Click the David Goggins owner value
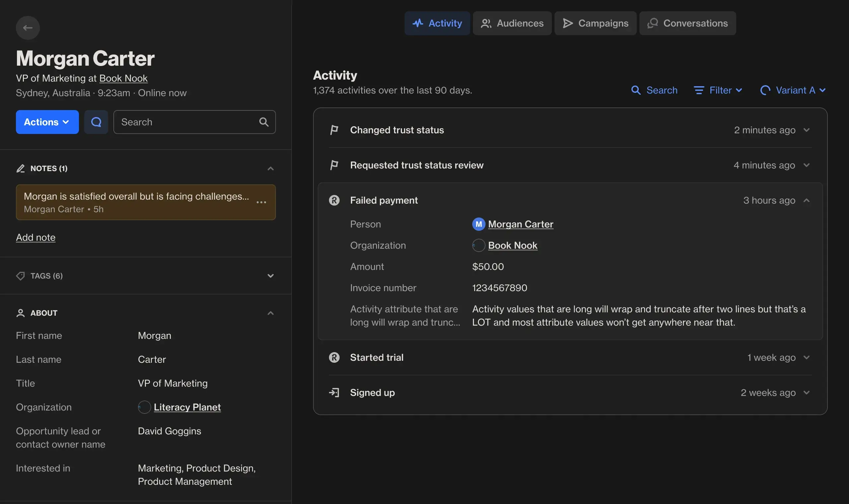Image resolution: width=849 pixels, height=504 pixels. click(x=169, y=431)
